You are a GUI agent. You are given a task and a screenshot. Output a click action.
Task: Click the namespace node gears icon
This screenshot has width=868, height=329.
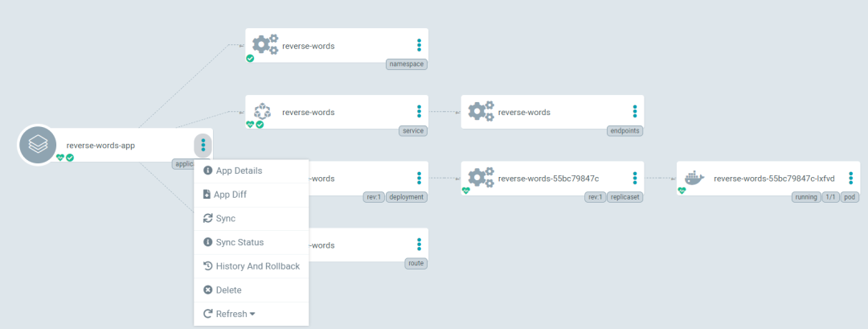(x=264, y=45)
